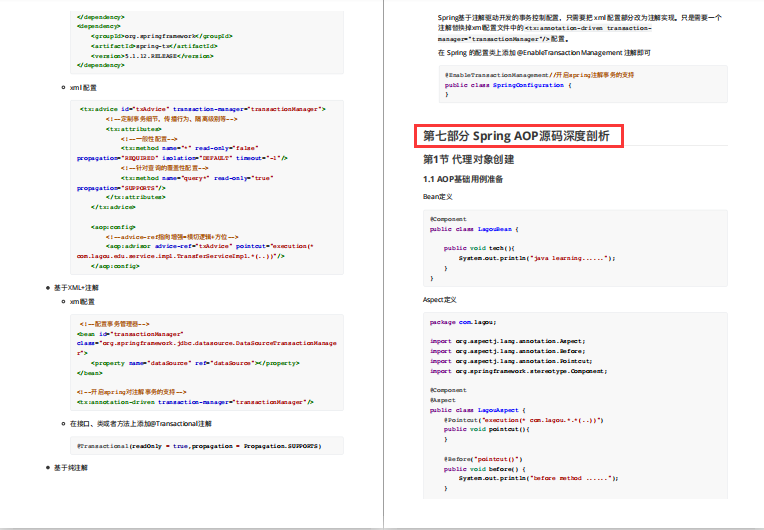Click the 'public void before() {' line
This screenshot has height=530, width=764.
(485, 469)
